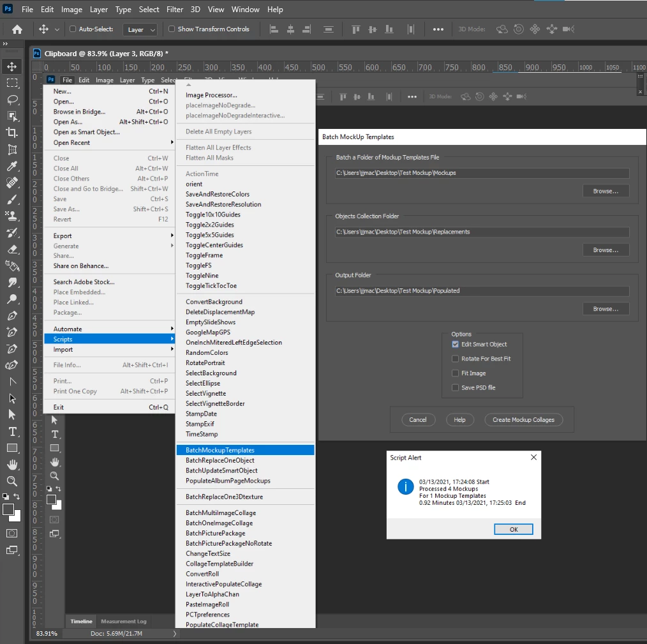Select the Add Anchor Point tool
Screen dimensions: 647x644
point(12,333)
